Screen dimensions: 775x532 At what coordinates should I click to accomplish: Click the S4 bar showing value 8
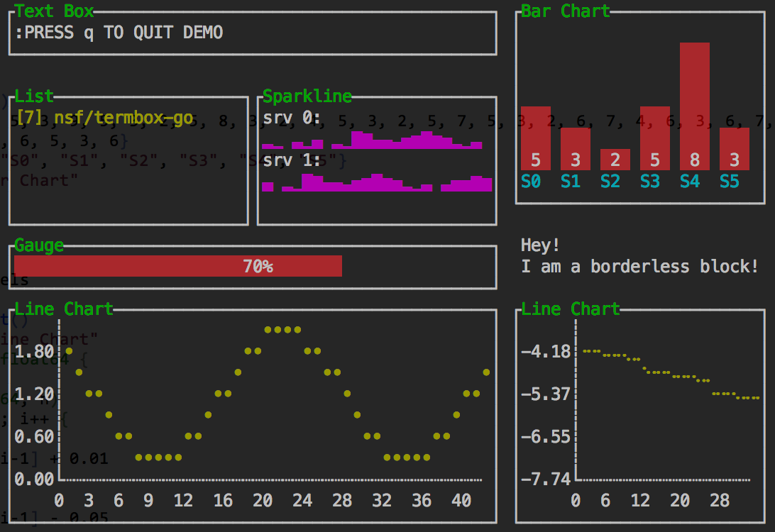[x=695, y=106]
